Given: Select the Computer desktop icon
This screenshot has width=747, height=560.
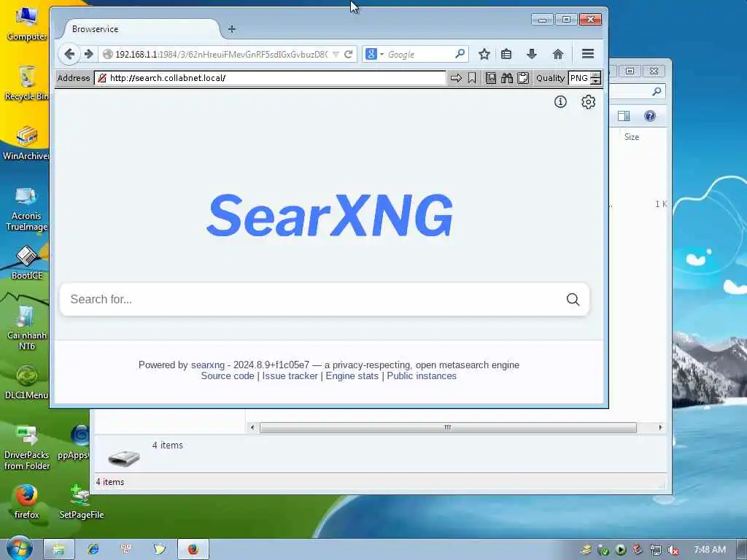Looking at the screenshot, I should 27,25.
